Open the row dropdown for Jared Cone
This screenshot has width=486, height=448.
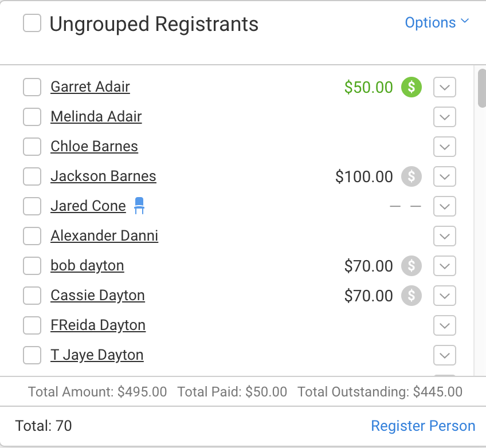click(x=445, y=206)
